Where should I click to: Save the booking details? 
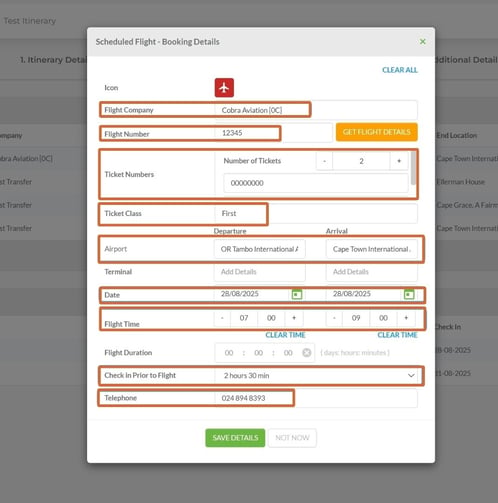(235, 438)
